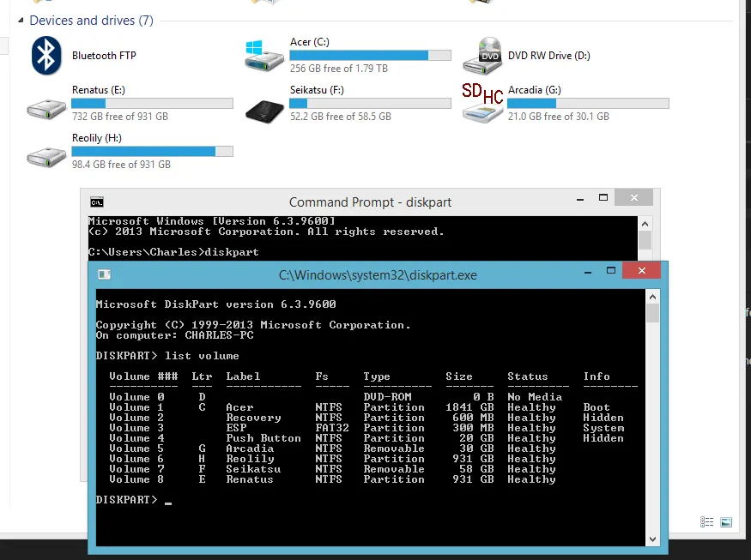Click the diskpart.exe title bar text
This screenshot has width=751, height=560.
coord(378,275)
